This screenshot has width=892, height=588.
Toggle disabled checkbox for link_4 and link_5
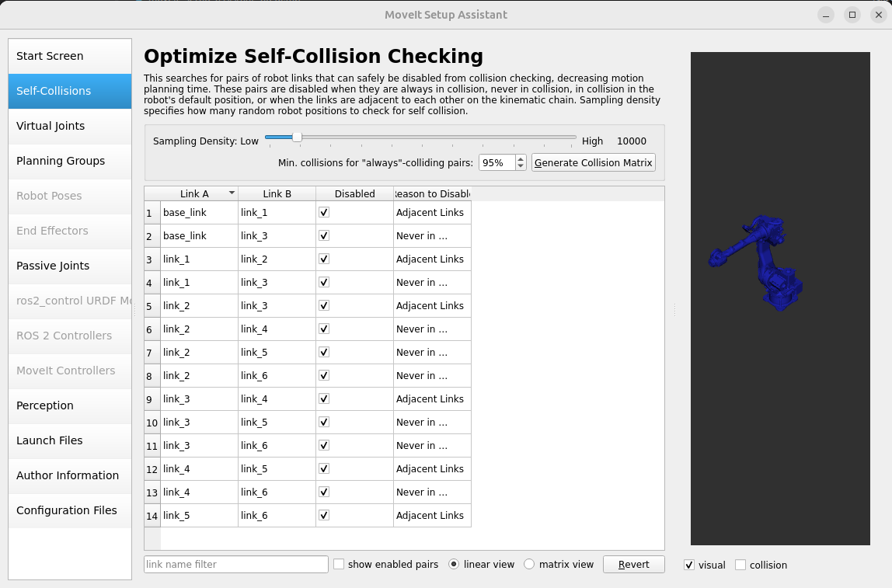324,468
